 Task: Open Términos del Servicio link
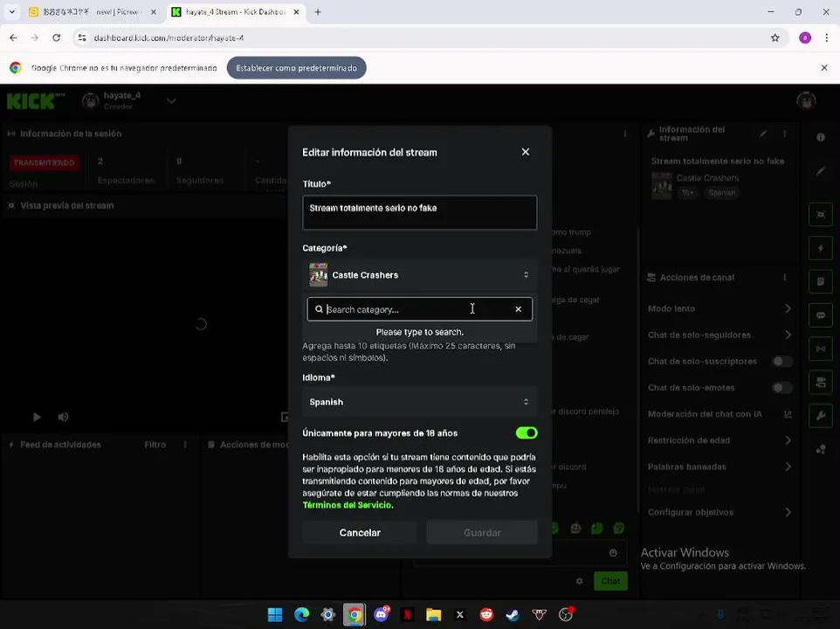point(348,505)
